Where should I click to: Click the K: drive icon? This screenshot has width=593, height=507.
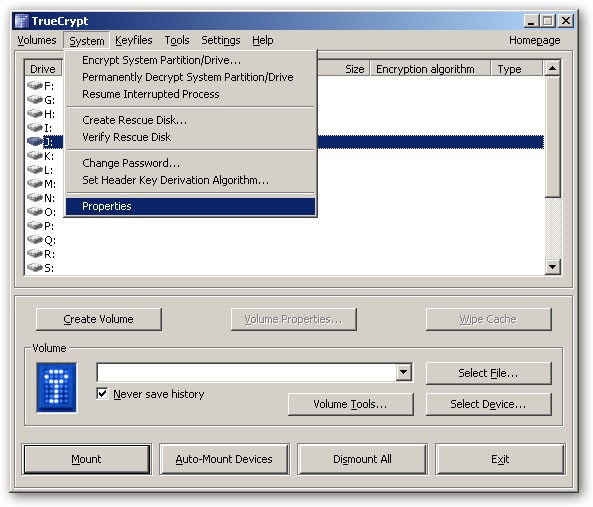[x=34, y=156]
